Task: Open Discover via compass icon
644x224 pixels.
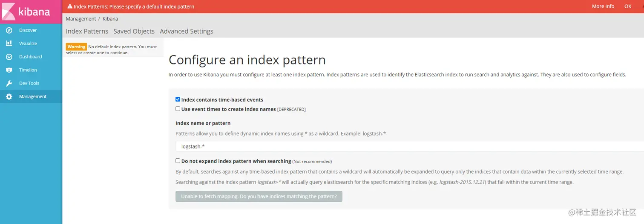Action: click(x=9, y=30)
